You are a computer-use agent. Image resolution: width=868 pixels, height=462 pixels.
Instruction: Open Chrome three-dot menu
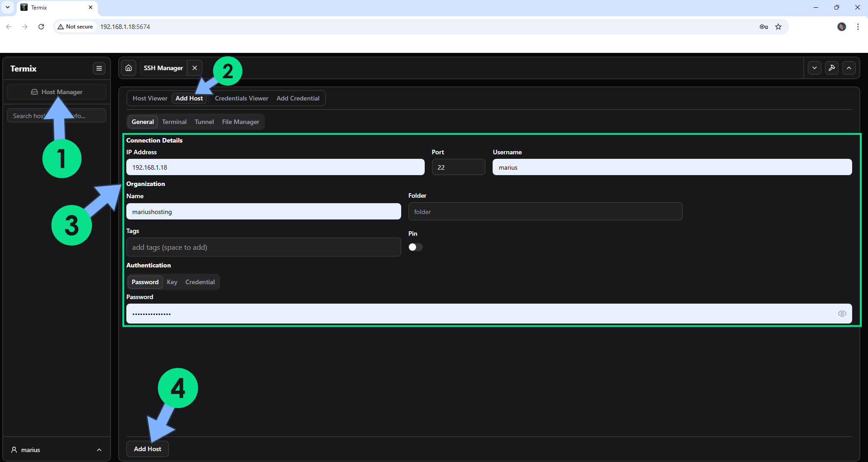coord(858,27)
